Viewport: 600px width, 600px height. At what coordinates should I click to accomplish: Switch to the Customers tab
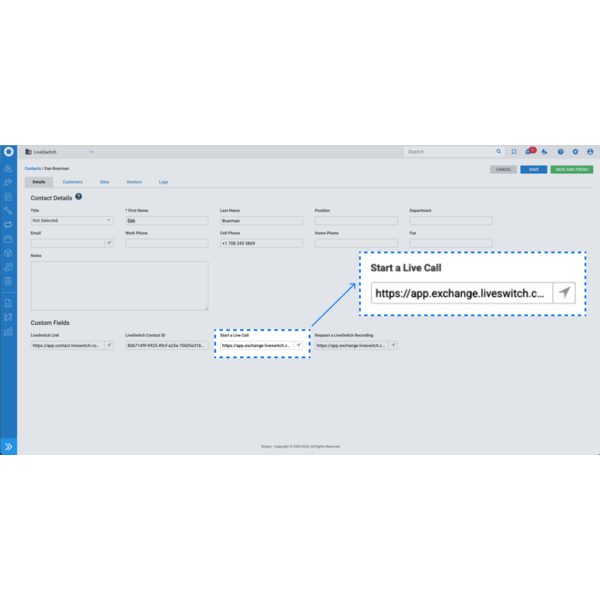tap(72, 182)
